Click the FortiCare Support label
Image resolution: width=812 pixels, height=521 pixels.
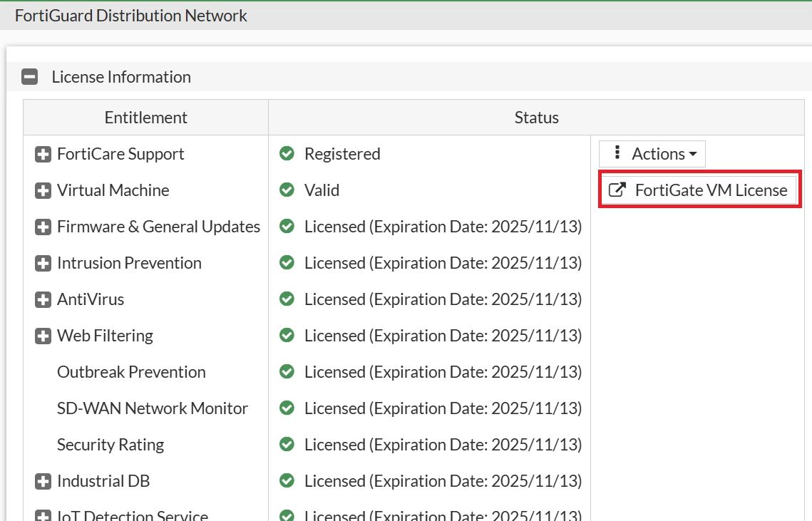click(120, 154)
